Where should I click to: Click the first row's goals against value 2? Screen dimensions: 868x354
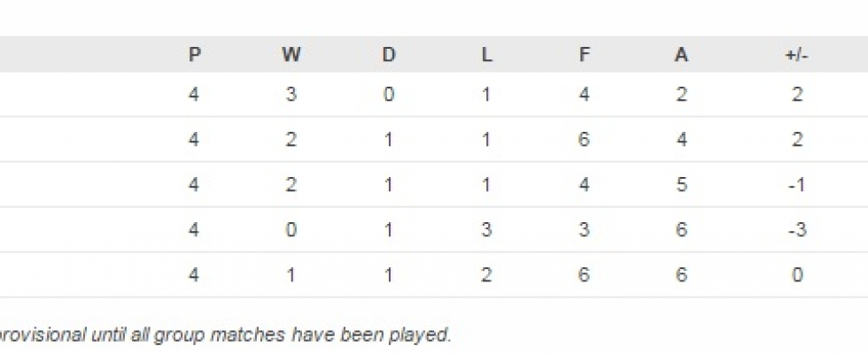pos(681,95)
